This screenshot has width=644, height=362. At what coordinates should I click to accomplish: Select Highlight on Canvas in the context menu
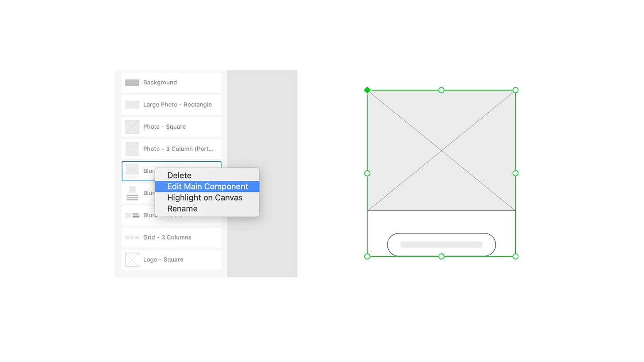(204, 198)
